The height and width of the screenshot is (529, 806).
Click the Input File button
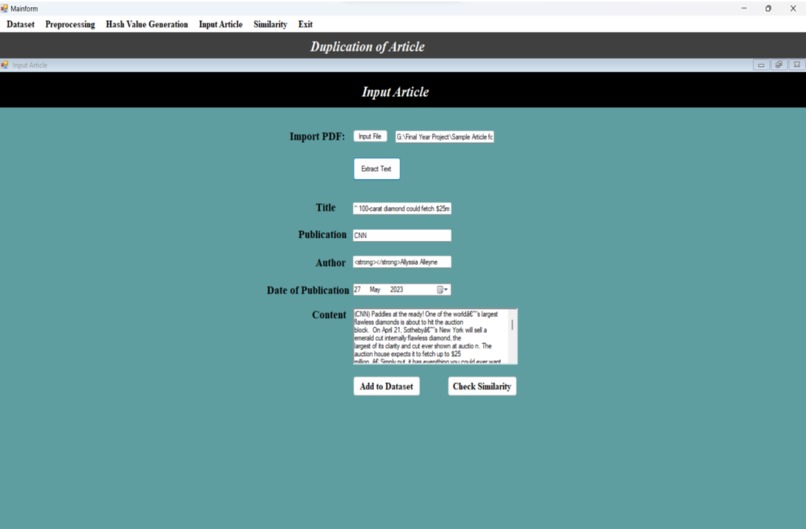pos(370,136)
